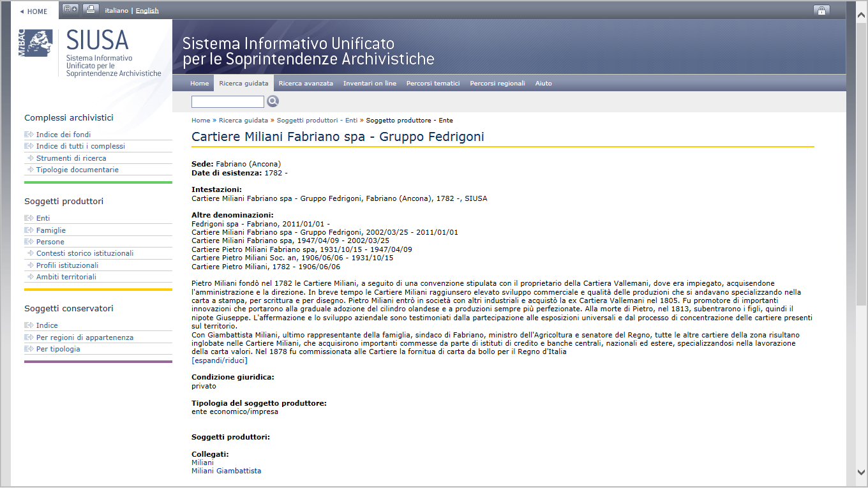This screenshot has height=488, width=868.
Task: Click arrow icon beside Tipologie documentarie
Action: point(30,170)
